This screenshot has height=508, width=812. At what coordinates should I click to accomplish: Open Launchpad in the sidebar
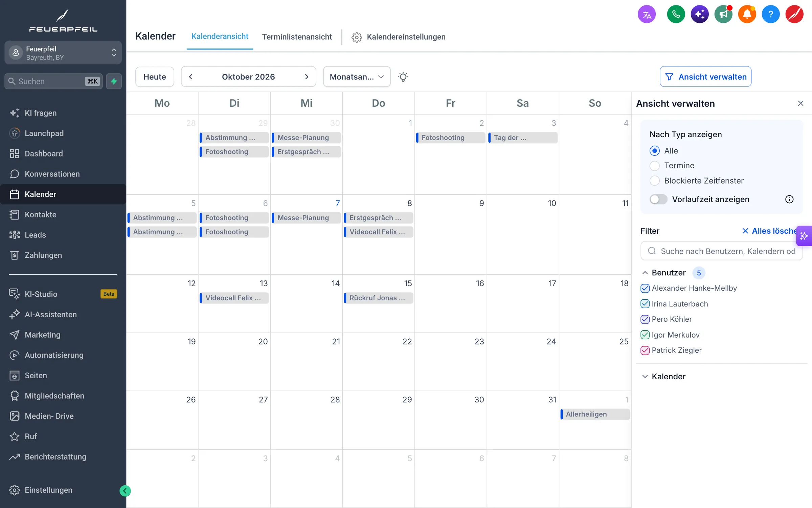pyautogui.click(x=63, y=133)
